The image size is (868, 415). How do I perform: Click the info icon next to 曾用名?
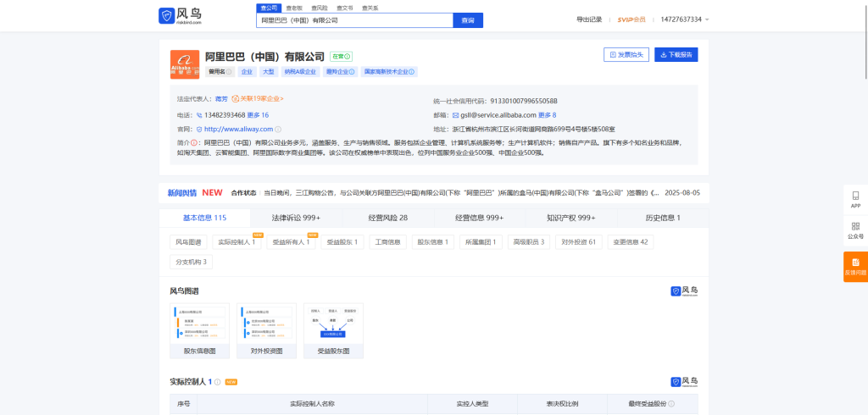pyautogui.click(x=229, y=72)
